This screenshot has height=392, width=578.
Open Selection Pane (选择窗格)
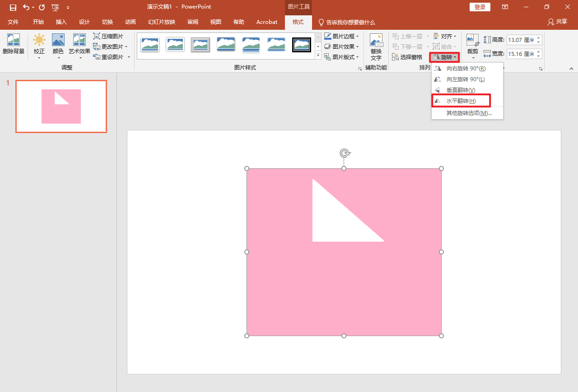pyautogui.click(x=407, y=57)
